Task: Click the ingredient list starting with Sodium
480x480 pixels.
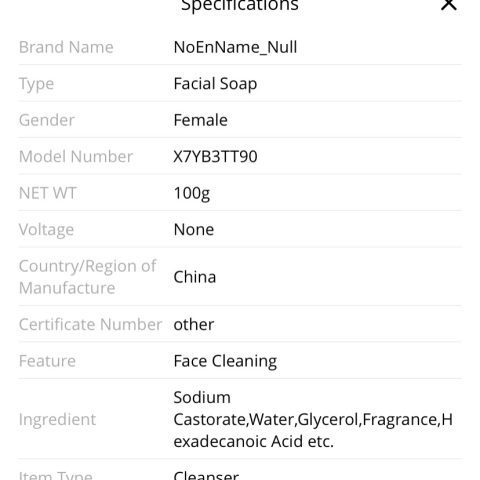Action: coord(313,419)
